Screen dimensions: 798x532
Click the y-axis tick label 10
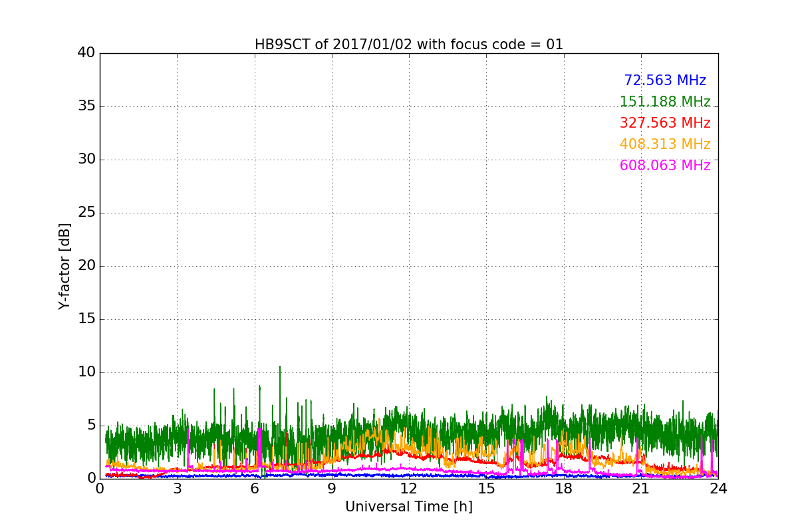click(86, 372)
